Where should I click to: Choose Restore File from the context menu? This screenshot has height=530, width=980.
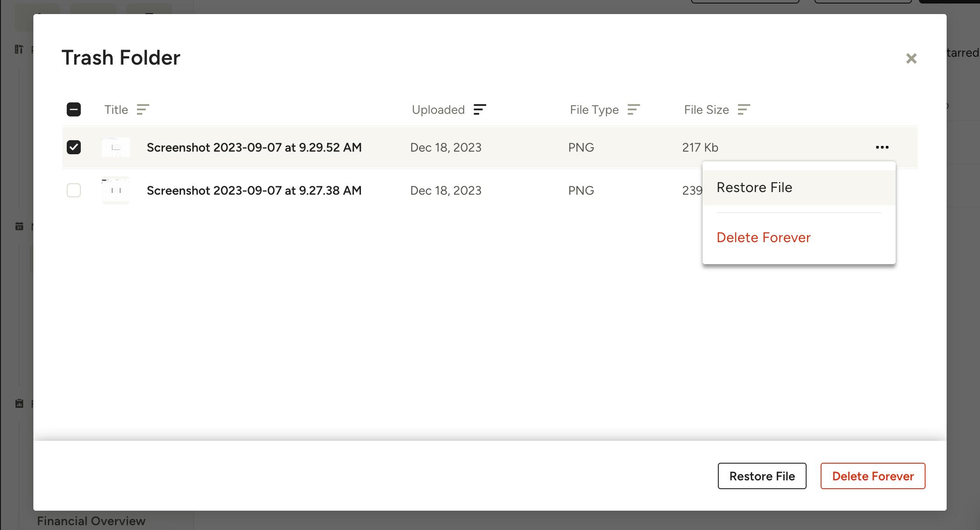point(754,188)
